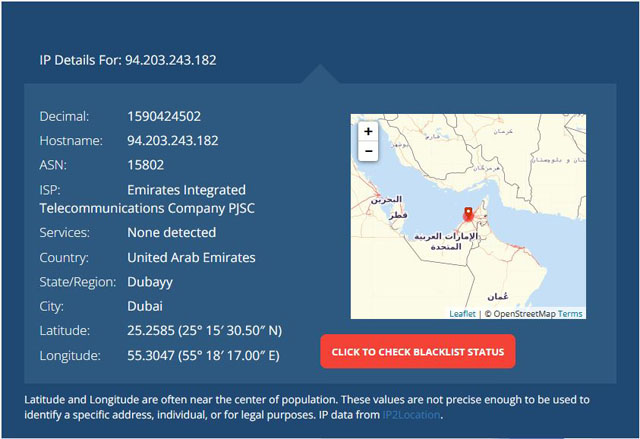Image resolution: width=640 pixels, height=439 pixels.
Task: Open the IP2Location data source link
Action: click(411, 415)
